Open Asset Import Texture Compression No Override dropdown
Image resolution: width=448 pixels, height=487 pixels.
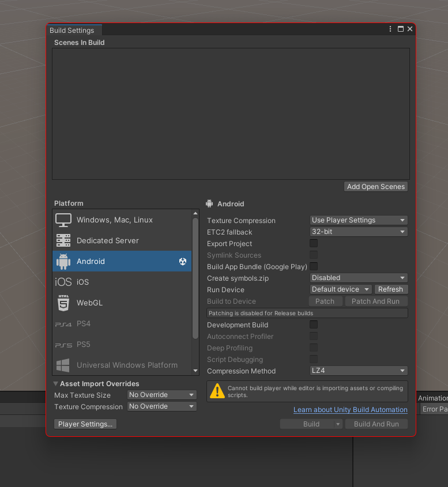tap(162, 406)
